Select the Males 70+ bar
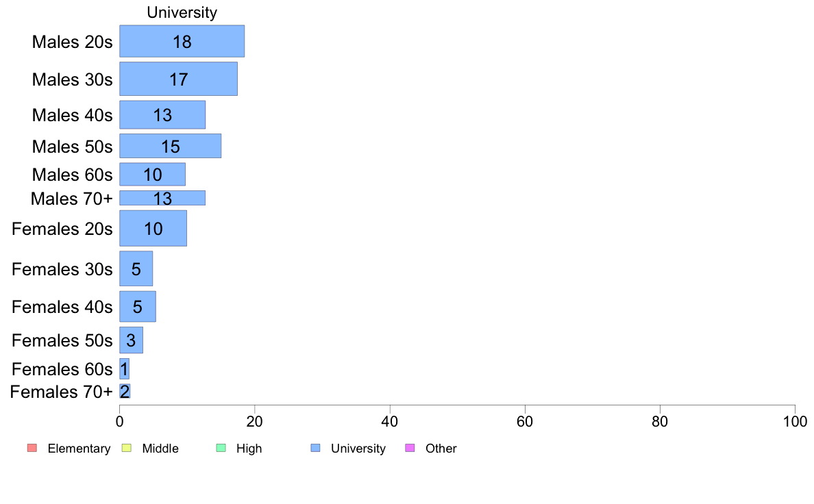This screenshot has height=504, width=814. click(x=162, y=198)
